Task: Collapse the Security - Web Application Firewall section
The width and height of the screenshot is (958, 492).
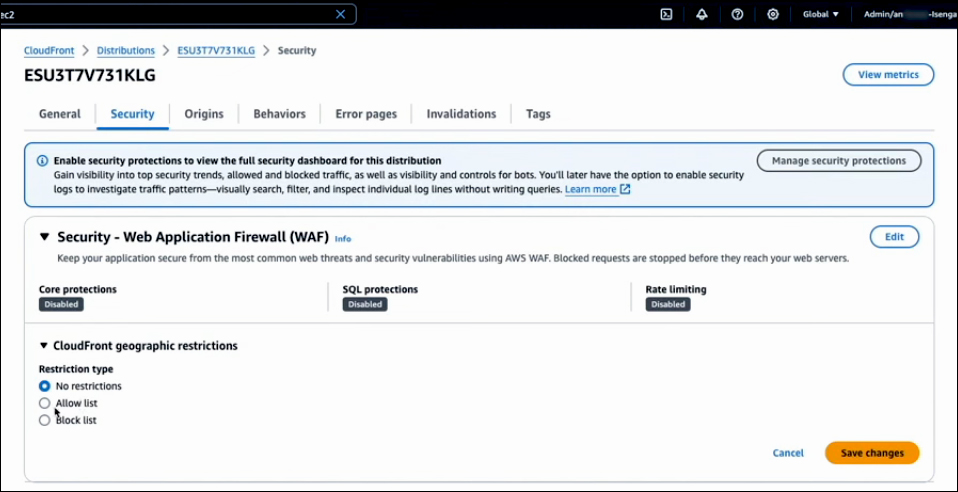Action: pyautogui.click(x=44, y=237)
